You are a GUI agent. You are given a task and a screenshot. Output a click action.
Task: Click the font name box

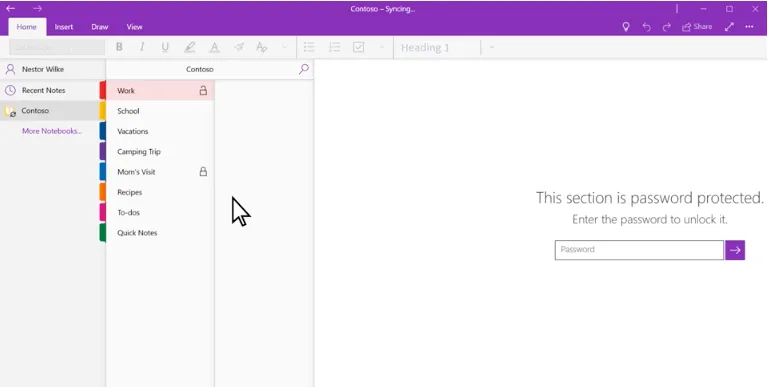[x=57, y=47]
